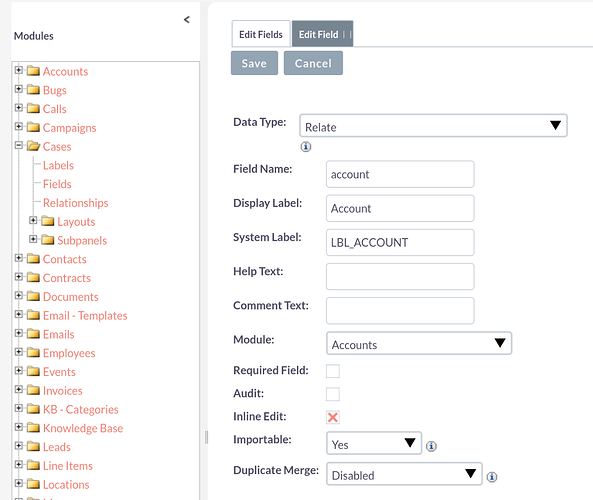Screen dimensions: 593x500
Task: Open the Module dropdown showing Accounts
Action: 419,343
